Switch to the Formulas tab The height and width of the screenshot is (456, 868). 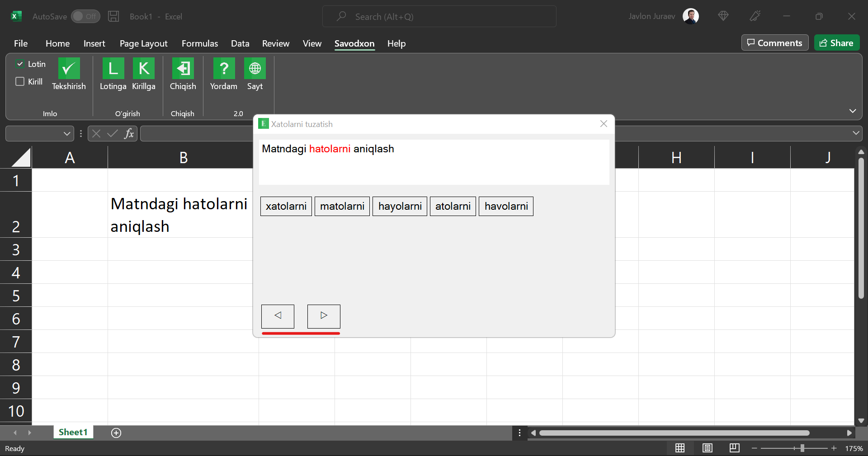point(199,43)
